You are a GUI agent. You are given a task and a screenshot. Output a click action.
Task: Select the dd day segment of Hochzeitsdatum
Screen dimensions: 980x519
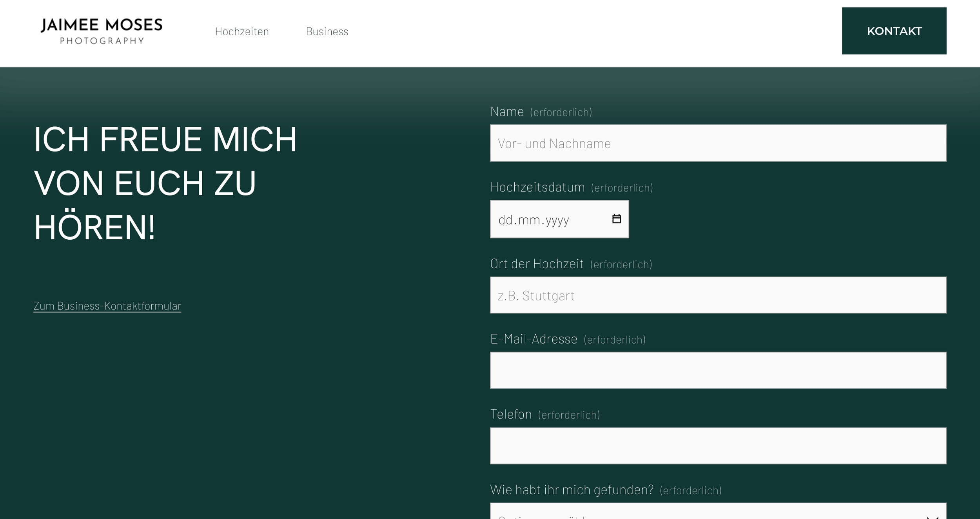(x=505, y=220)
